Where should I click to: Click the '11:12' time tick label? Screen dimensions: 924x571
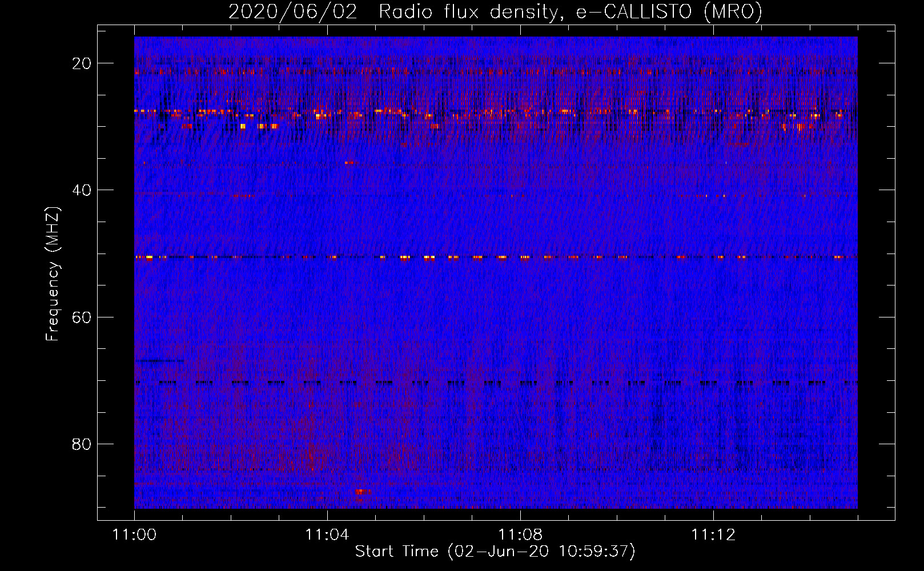(x=713, y=535)
